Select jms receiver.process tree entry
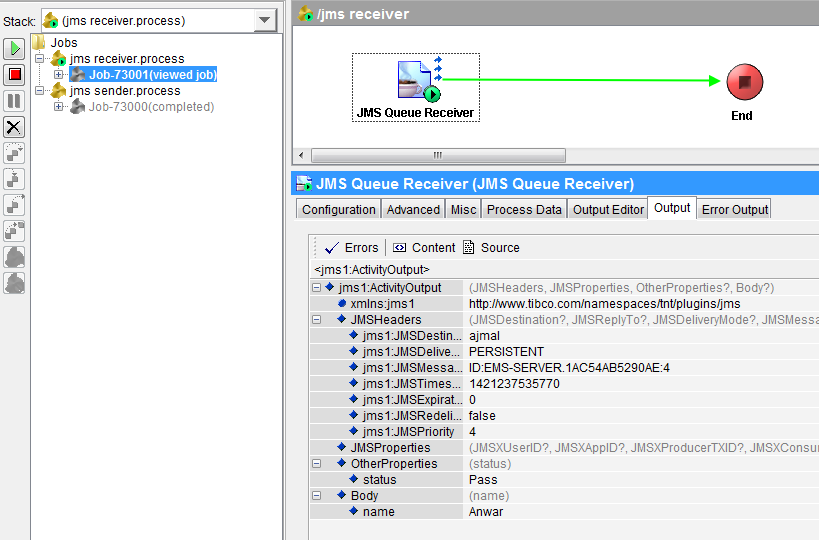The width and height of the screenshot is (819, 540). coord(118,58)
